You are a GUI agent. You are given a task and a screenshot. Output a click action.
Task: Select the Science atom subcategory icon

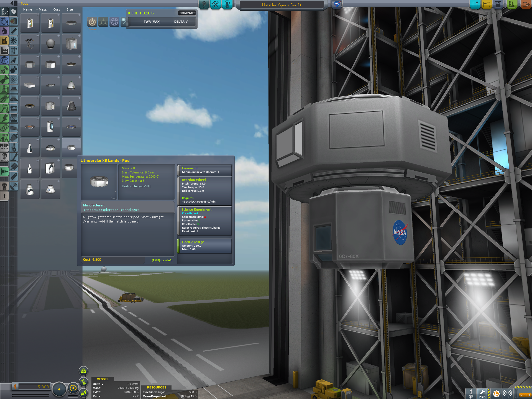[x=14, y=80]
